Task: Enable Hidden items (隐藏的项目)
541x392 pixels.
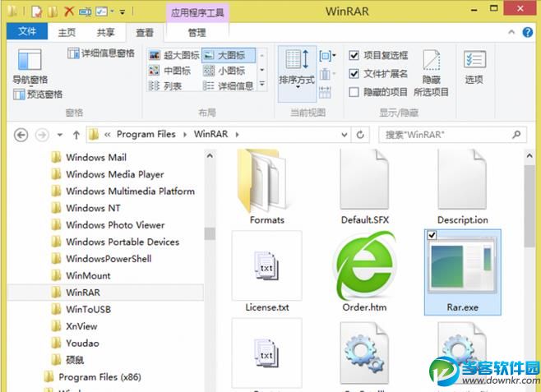Action: click(x=378, y=92)
